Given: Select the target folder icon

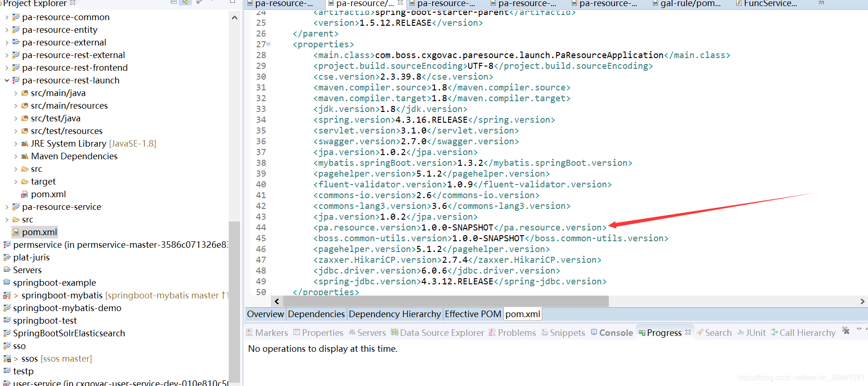Looking at the screenshot, I should point(25,181).
